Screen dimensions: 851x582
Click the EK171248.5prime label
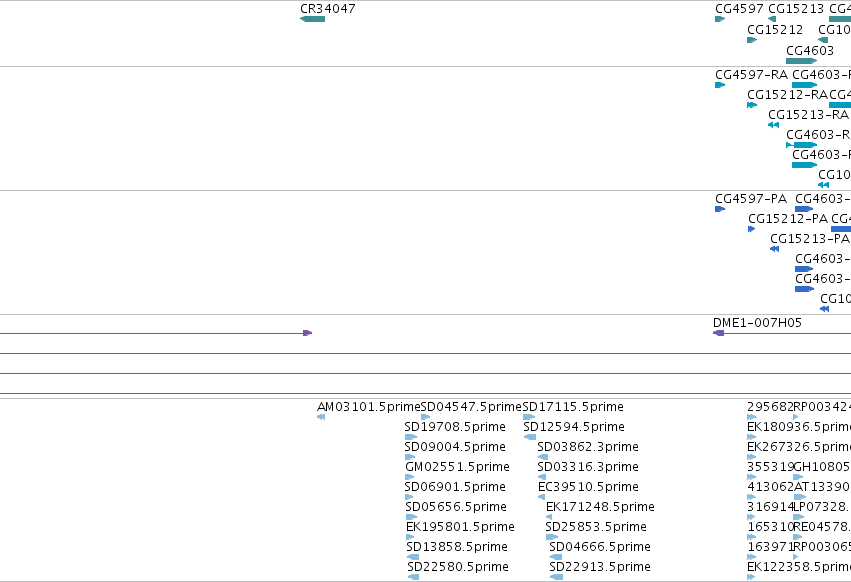tap(600, 507)
